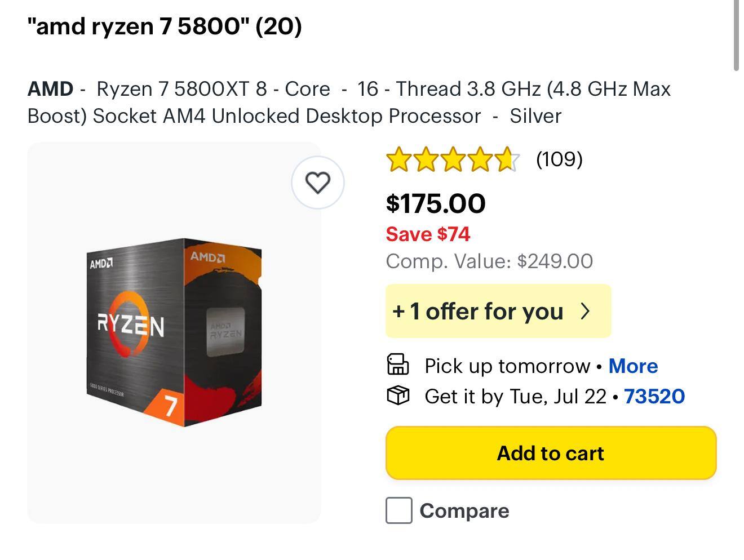Click 'Get it by Tue, Jul 22' text
744x560 pixels.
pyautogui.click(x=515, y=396)
